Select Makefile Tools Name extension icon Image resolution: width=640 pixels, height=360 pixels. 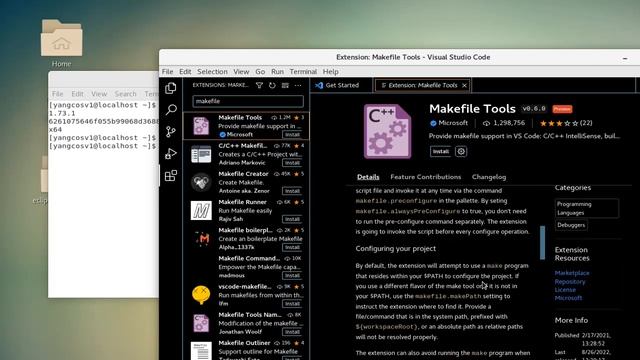(x=201, y=323)
